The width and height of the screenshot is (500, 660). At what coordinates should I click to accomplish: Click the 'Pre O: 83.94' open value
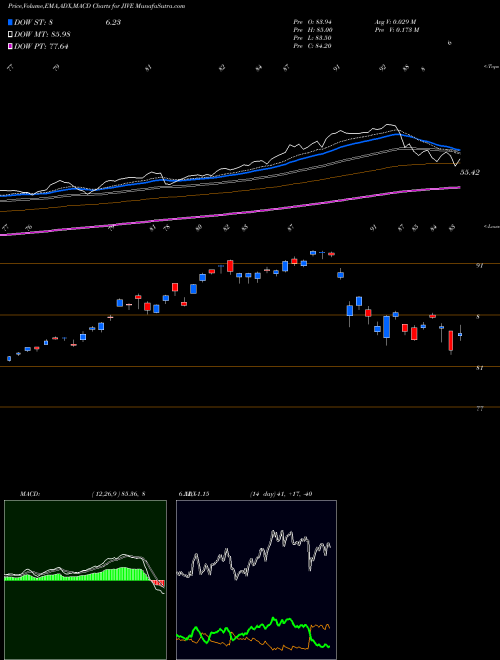(313, 22)
